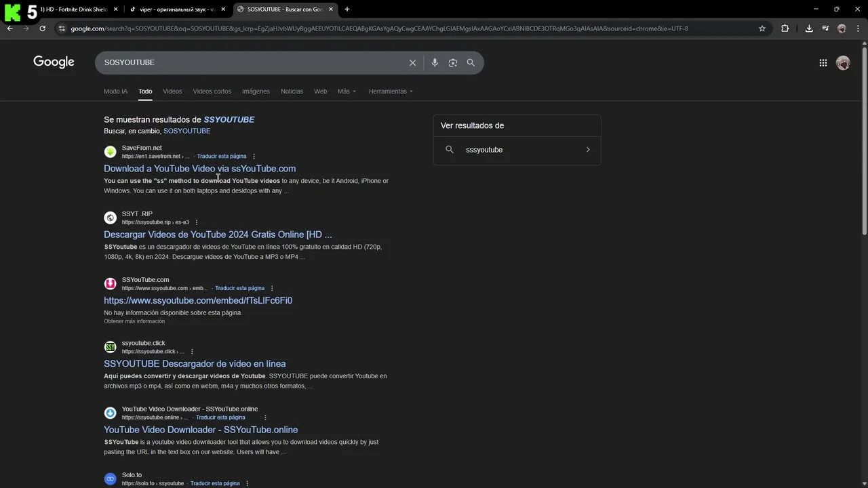Close the SOSYOUTUBE search tab

pyautogui.click(x=331, y=9)
